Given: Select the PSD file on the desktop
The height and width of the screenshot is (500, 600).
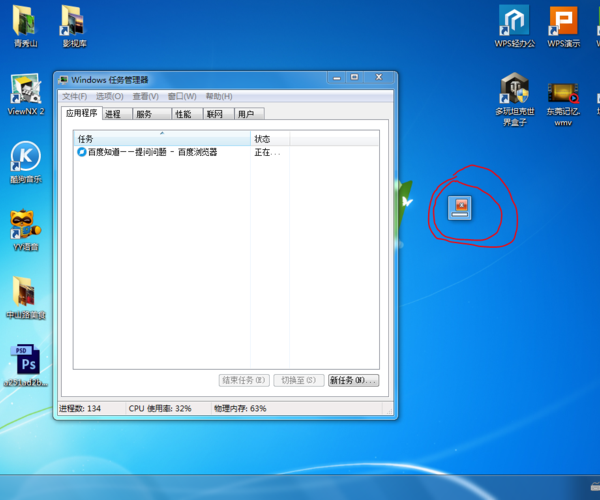Looking at the screenshot, I should coord(26,361).
